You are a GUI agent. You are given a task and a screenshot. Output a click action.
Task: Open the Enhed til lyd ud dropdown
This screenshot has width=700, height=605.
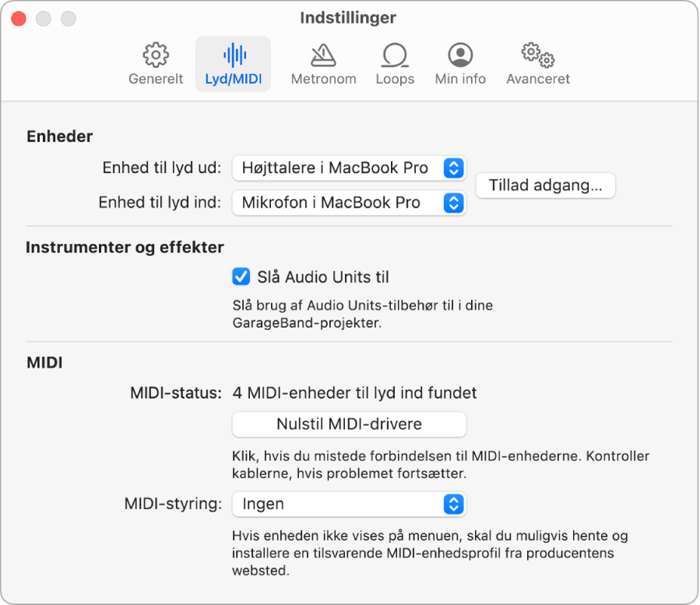[x=349, y=168]
